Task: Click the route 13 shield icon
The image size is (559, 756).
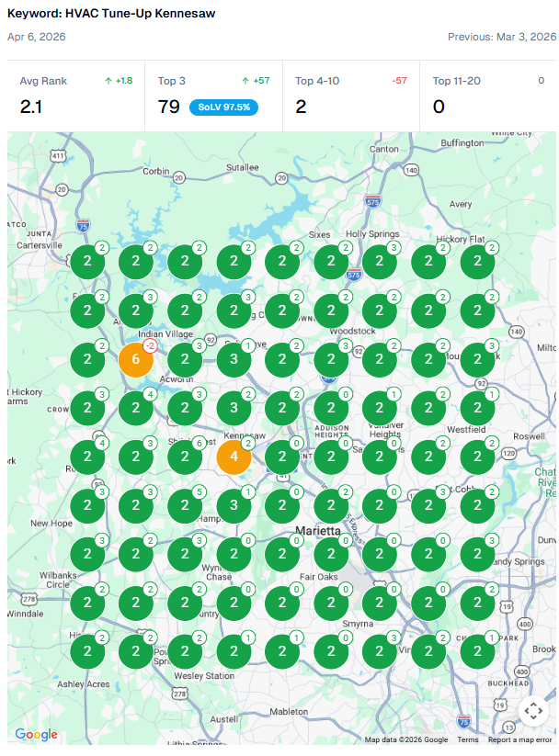Action: pos(508,728)
